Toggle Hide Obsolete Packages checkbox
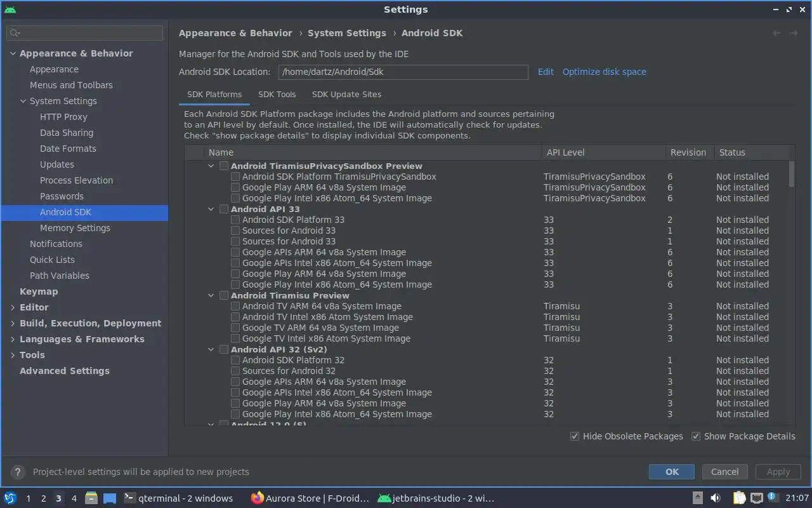 click(x=575, y=436)
